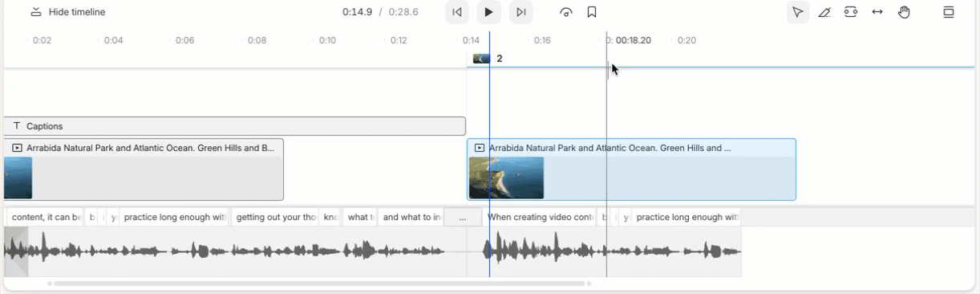
Task: Jump to the previous marker
Action: (456, 12)
